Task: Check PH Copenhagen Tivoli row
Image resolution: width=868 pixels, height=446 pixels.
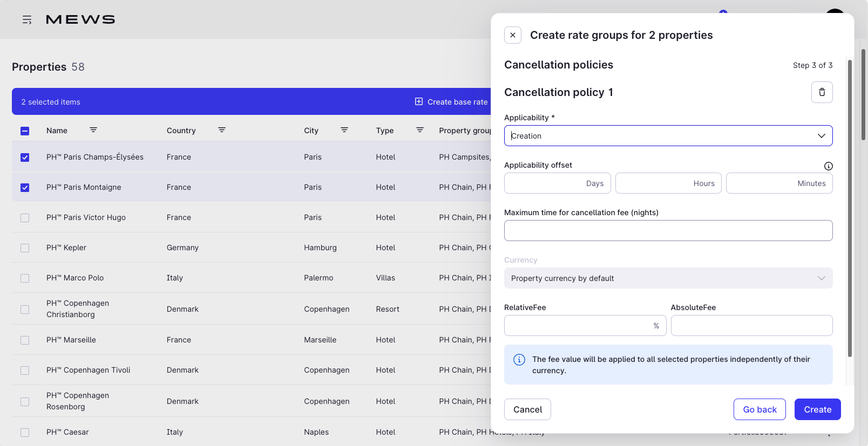Action: [x=25, y=370]
